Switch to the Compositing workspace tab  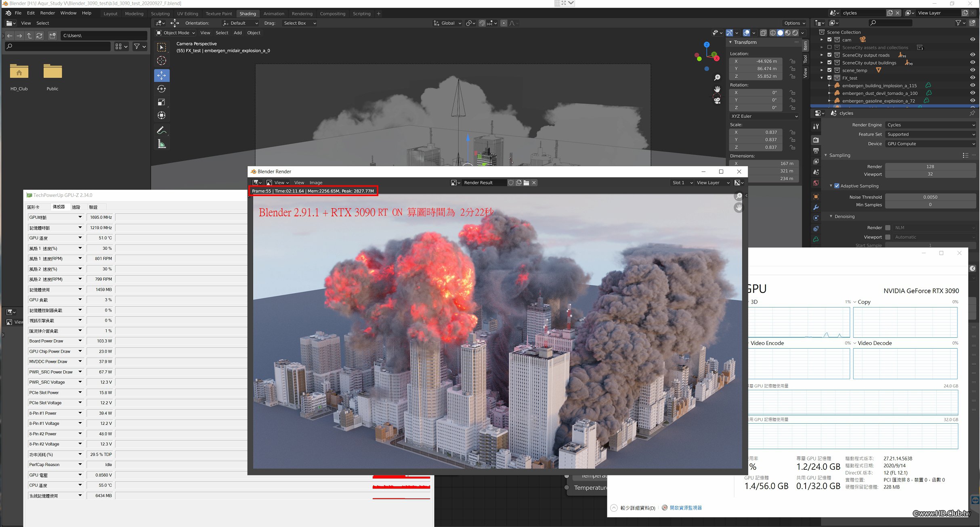332,14
